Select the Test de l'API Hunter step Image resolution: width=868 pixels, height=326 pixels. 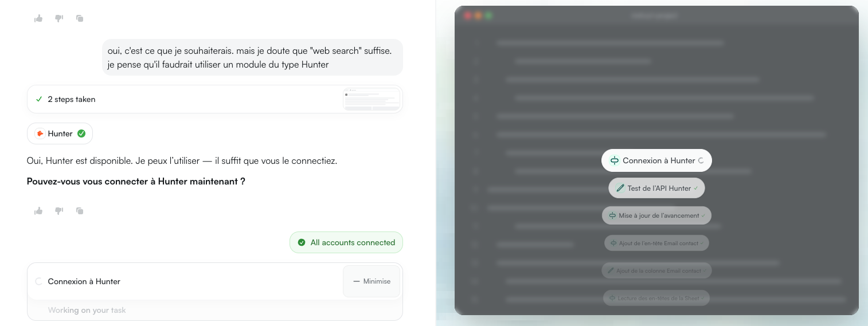(656, 188)
